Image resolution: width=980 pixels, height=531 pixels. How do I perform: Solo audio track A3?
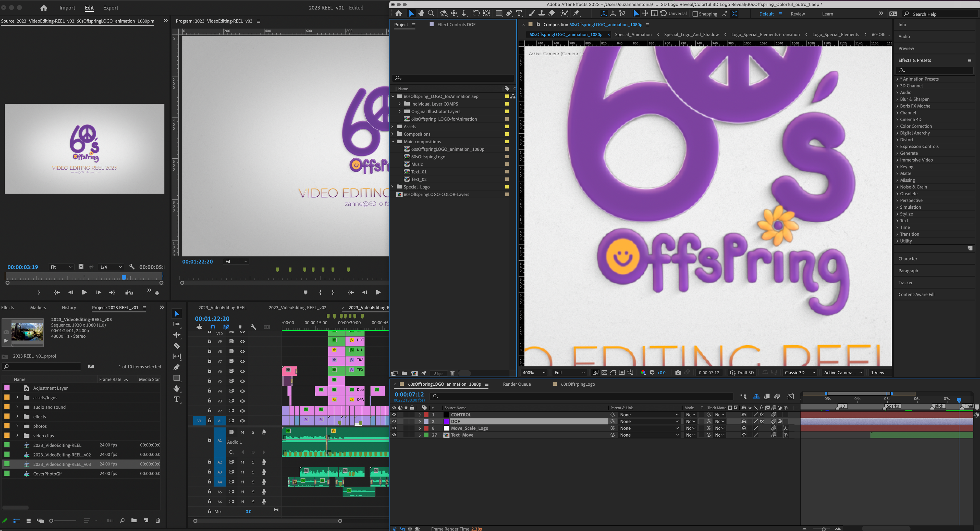(253, 472)
